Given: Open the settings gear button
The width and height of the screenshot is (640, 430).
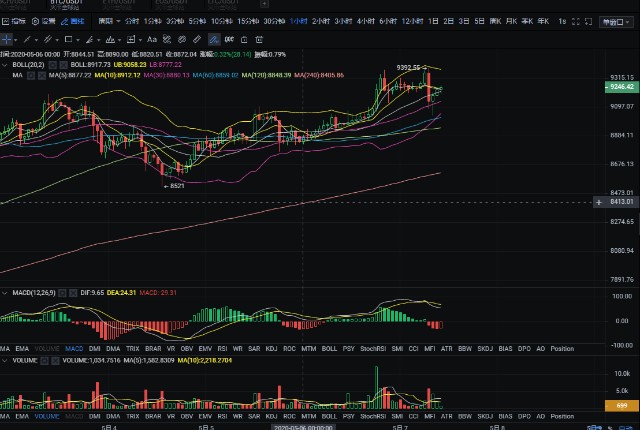Looking at the screenshot, I should [43, 22].
